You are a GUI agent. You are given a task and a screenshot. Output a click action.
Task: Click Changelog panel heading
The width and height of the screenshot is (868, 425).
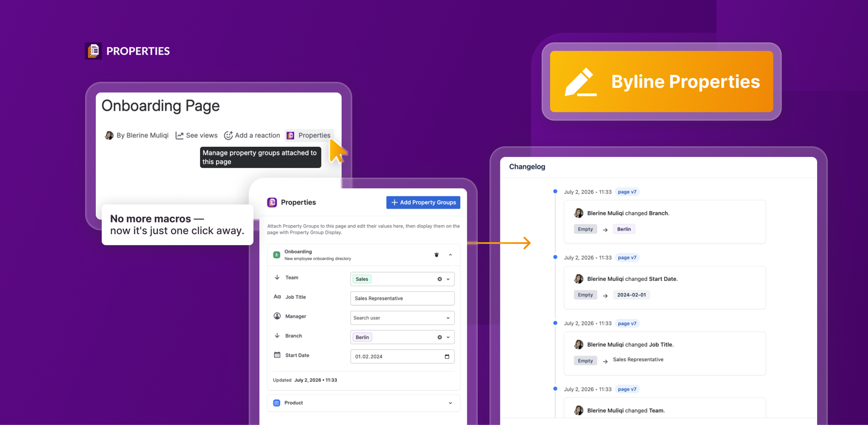(527, 167)
